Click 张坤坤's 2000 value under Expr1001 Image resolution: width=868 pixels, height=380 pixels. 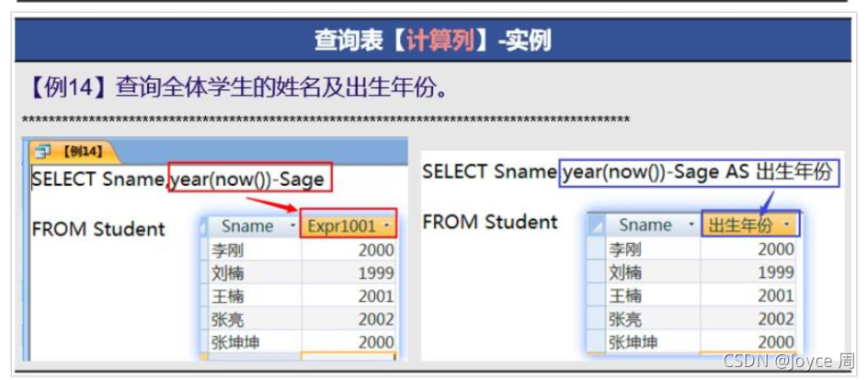pos(348,342)
